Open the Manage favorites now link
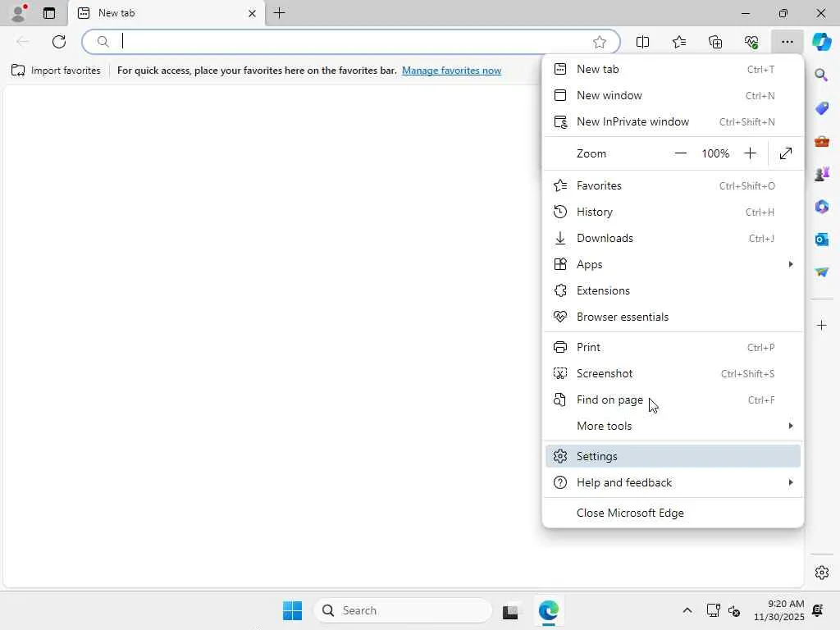The image size is (840, 630). click(452, 71)
